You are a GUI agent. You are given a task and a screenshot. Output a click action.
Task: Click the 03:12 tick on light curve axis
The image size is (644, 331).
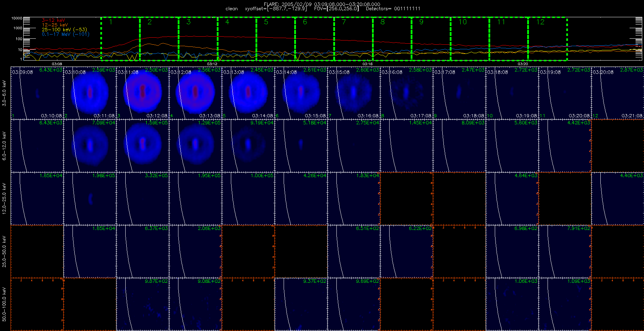coord(212,64)
